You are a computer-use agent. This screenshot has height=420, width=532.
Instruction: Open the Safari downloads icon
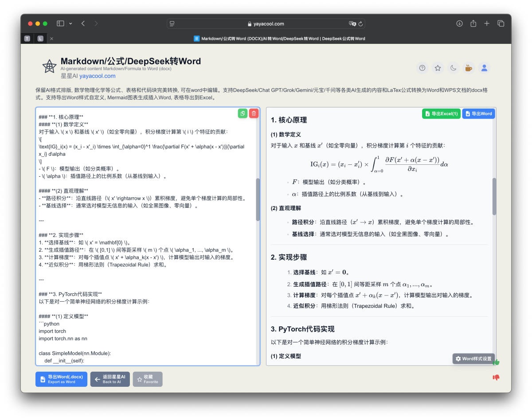pos(459,23)
